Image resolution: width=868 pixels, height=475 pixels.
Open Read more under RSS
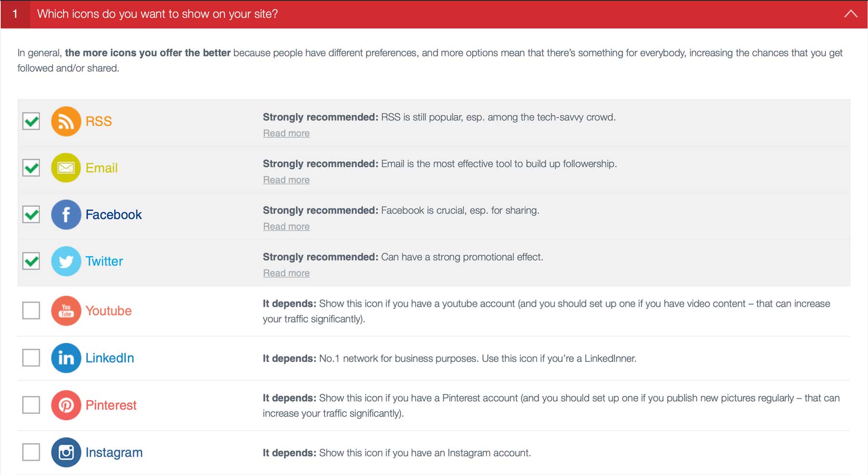286,133
